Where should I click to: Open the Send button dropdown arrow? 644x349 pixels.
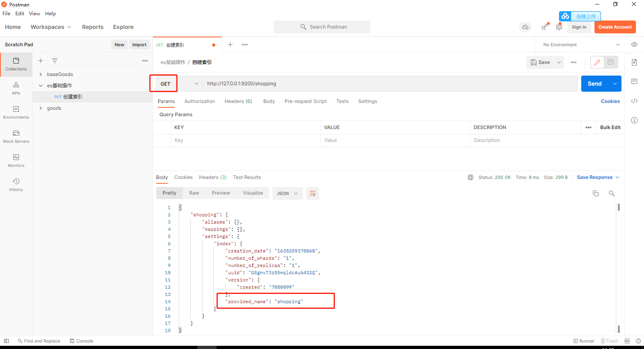(x=615, y=84)
